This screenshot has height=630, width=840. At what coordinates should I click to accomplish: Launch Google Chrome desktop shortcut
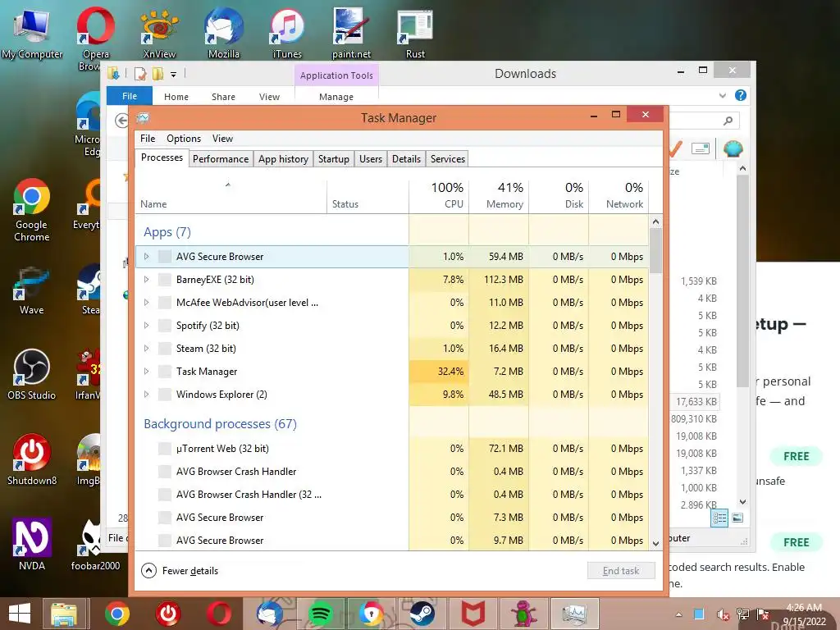pos(32,210)
